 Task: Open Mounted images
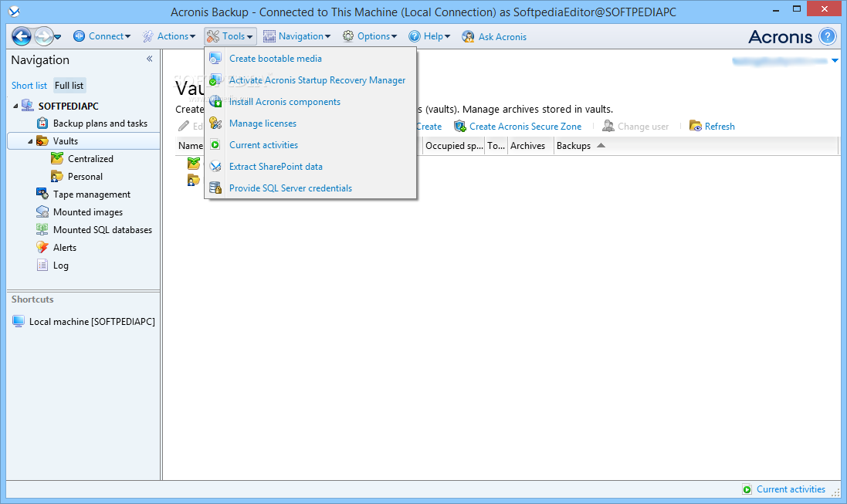[87, 212]
